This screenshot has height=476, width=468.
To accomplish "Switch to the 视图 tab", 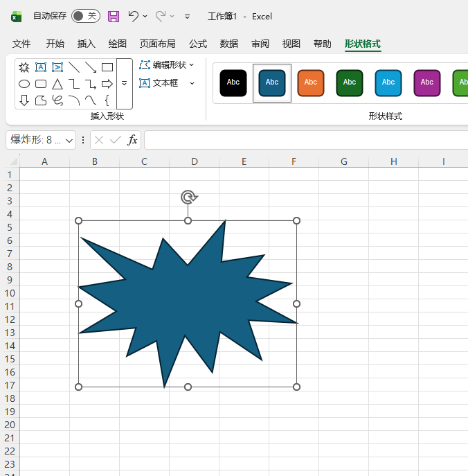I will coord(291,44).
